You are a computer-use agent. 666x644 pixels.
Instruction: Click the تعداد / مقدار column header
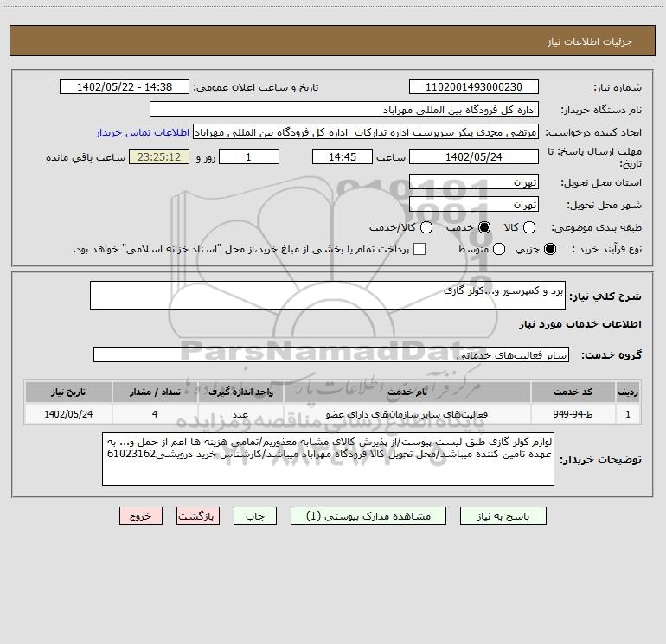click(x=155, y=392)
